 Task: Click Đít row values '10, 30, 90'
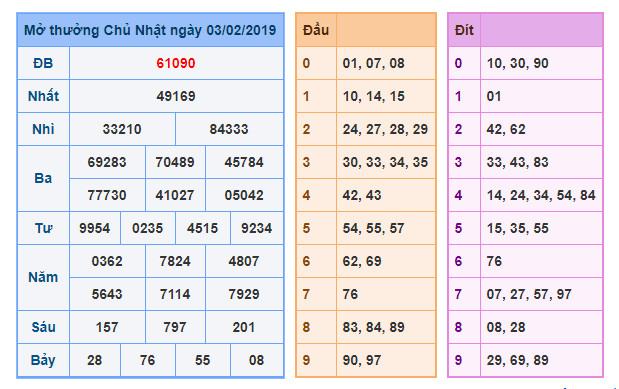tap(518, 63)
